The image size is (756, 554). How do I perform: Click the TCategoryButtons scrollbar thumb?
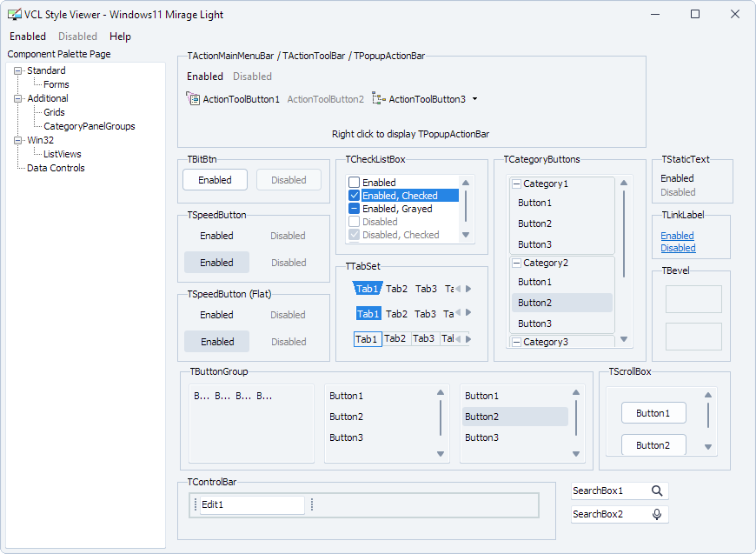tap(624, 234)
